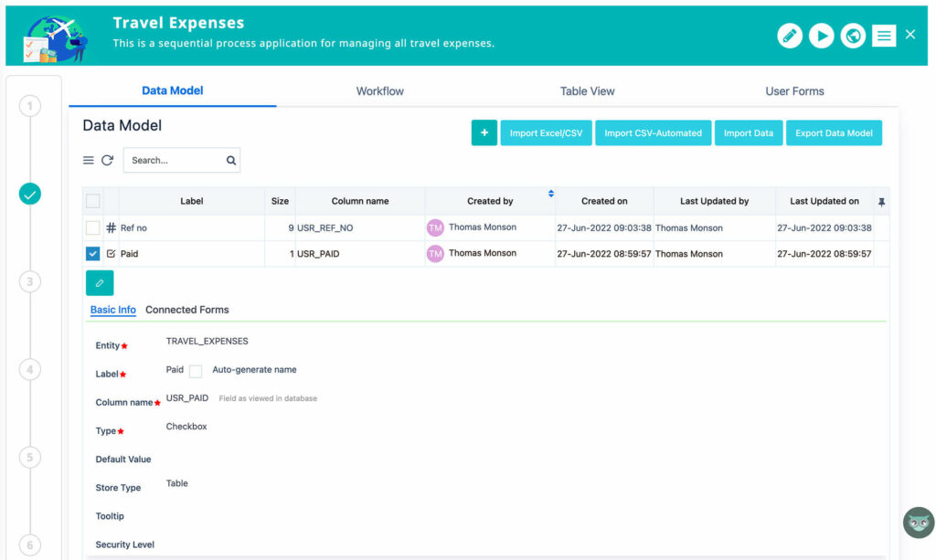This screenshot has height=560, width=936.
Task: Click step 3 in the process stepper
Action: 30,282
